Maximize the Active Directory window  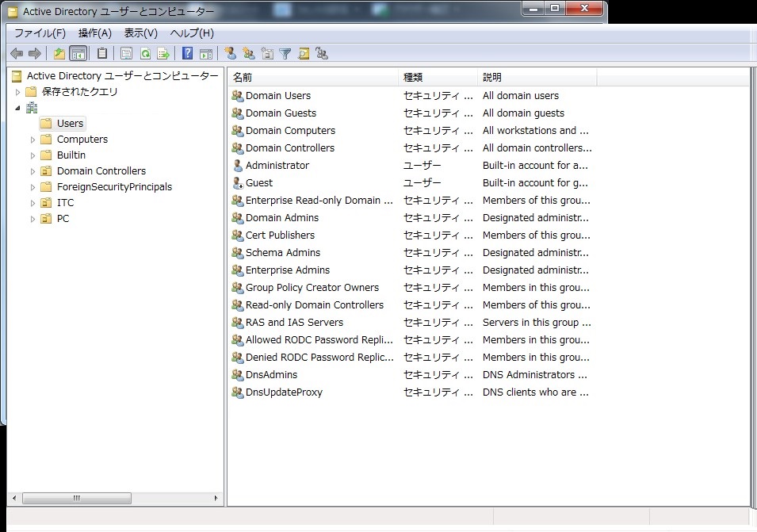point(555,8)
